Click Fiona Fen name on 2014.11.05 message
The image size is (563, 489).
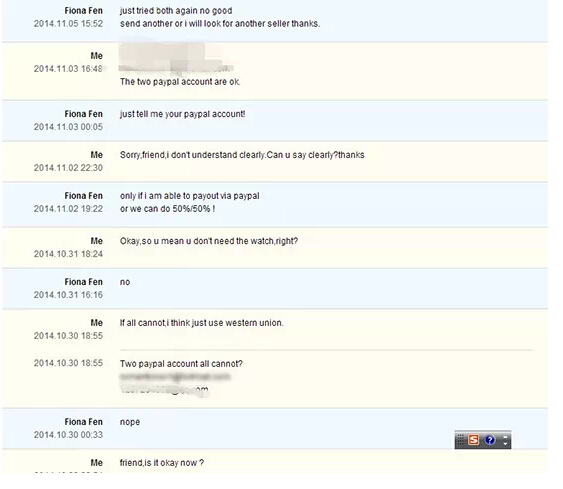[83, 11]
